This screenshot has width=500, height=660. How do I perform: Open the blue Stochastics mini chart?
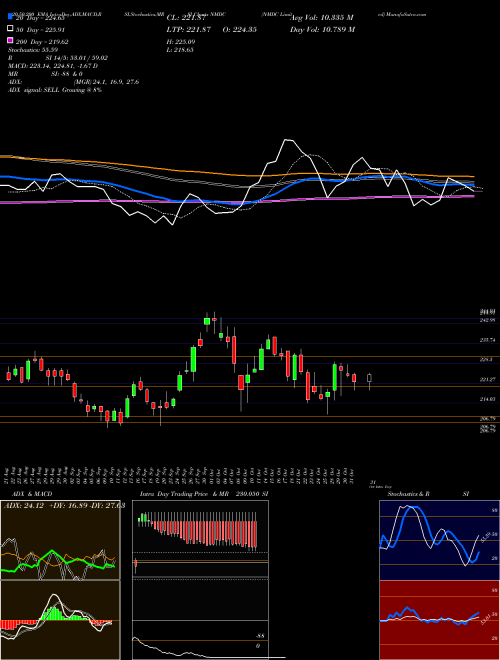[439, 540]
